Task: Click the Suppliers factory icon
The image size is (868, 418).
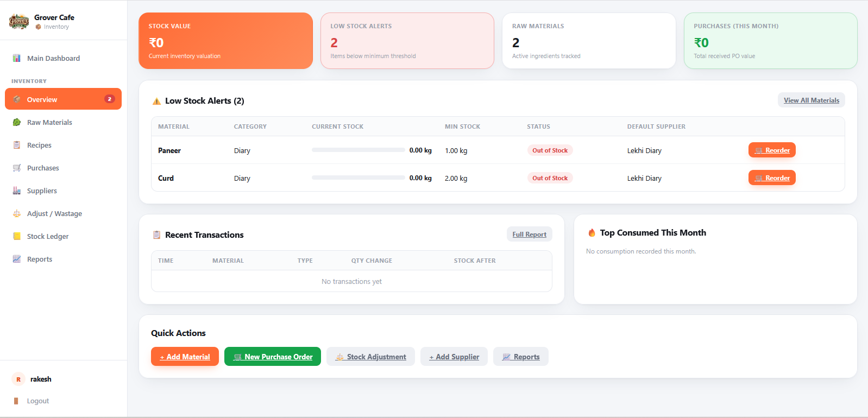Action: click(x=17, y=191)
